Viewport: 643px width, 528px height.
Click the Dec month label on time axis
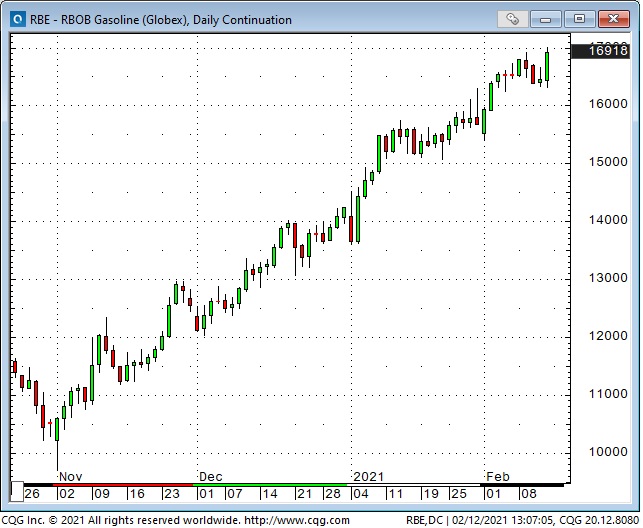(x=211, y=477)
